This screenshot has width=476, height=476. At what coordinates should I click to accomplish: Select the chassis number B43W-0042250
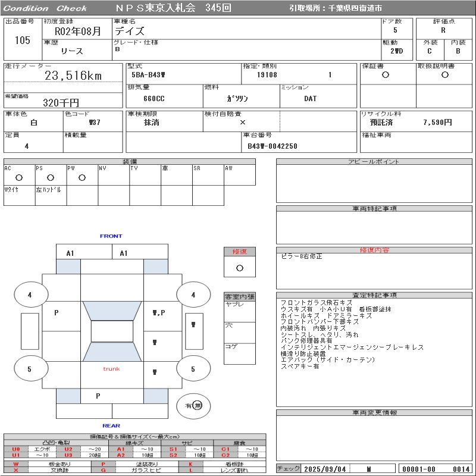point(273,146)
